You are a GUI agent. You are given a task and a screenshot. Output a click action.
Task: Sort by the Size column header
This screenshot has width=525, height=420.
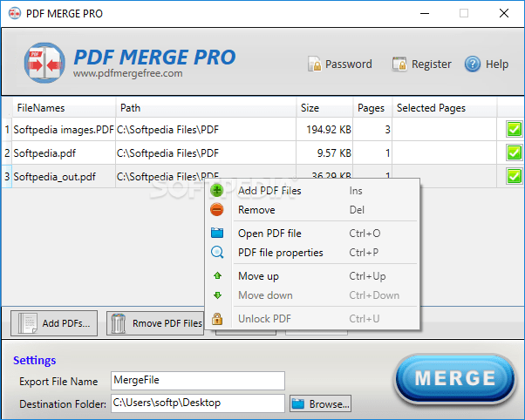point(324,108)
